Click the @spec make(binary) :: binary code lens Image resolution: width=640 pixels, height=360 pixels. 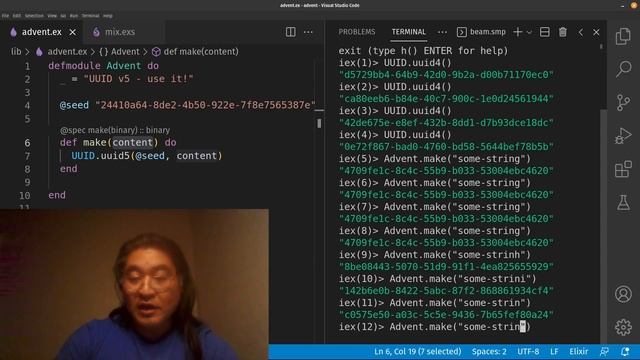coord(115,130)
